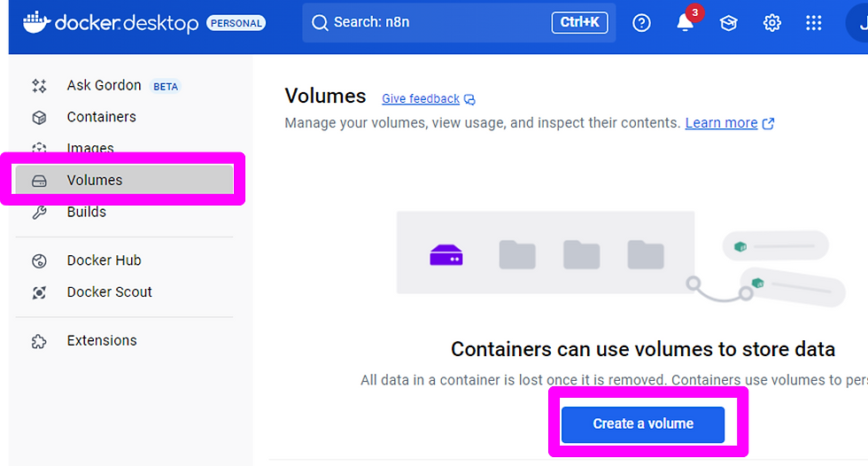
Task: Open notifications bell with 3 alerts
Action: click(x=686, y=23)
